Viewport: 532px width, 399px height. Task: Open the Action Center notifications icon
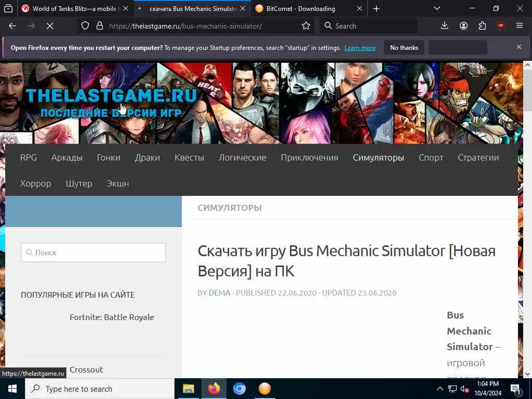click(516, 389)
